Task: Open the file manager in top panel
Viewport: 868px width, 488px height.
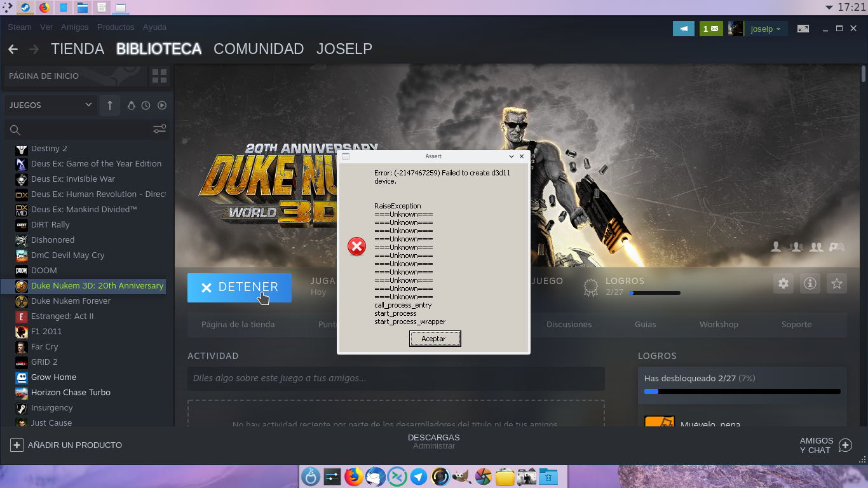Action: tap(83, 8)
